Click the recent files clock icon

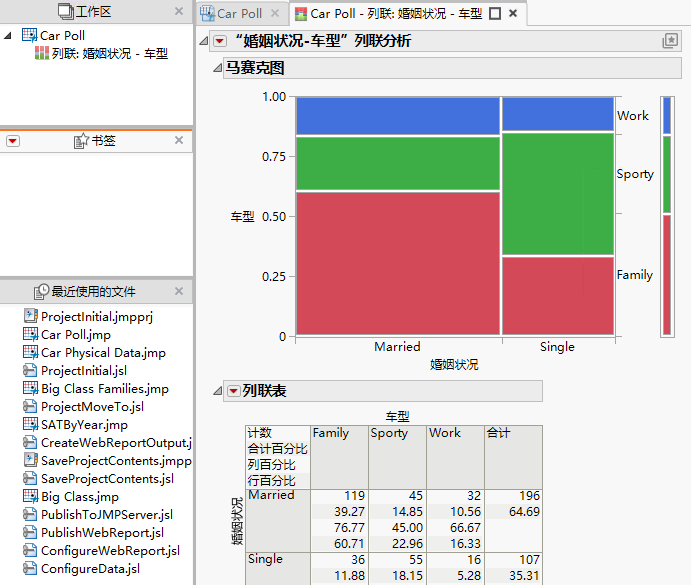click(41, 291)
